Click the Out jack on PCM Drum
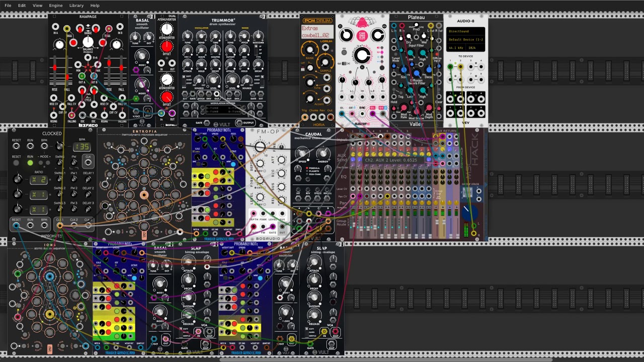Viewport: 644px width, 362px height. pos(330,117)
